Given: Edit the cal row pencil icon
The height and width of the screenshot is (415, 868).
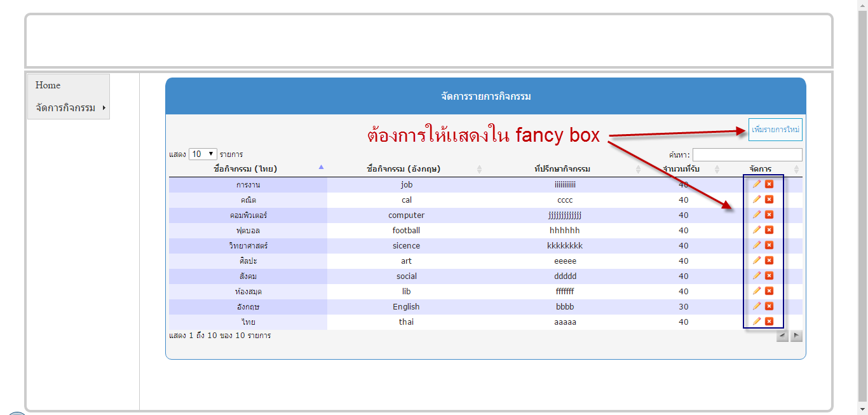Looking at the screenshot, I should pos(756,200).
